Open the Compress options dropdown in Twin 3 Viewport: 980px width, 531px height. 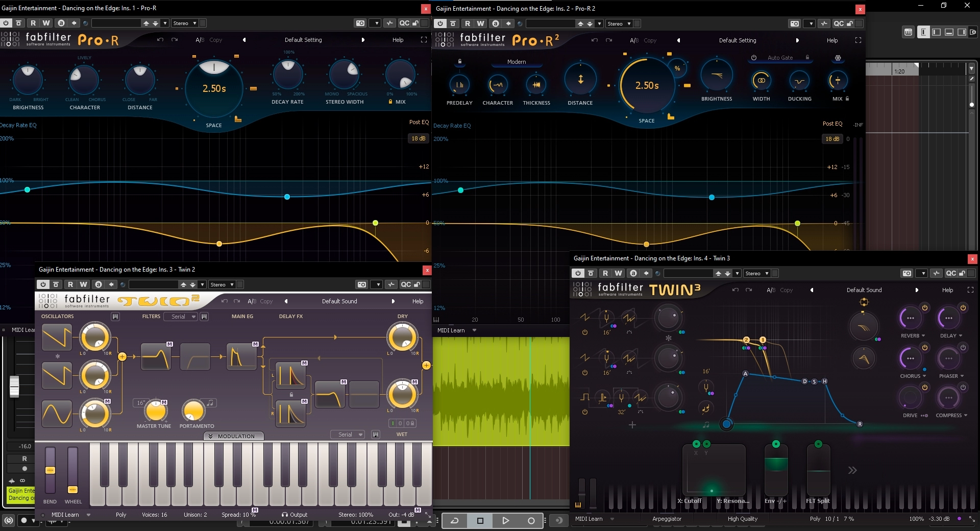pyautogui.click(x=951, y=415)
